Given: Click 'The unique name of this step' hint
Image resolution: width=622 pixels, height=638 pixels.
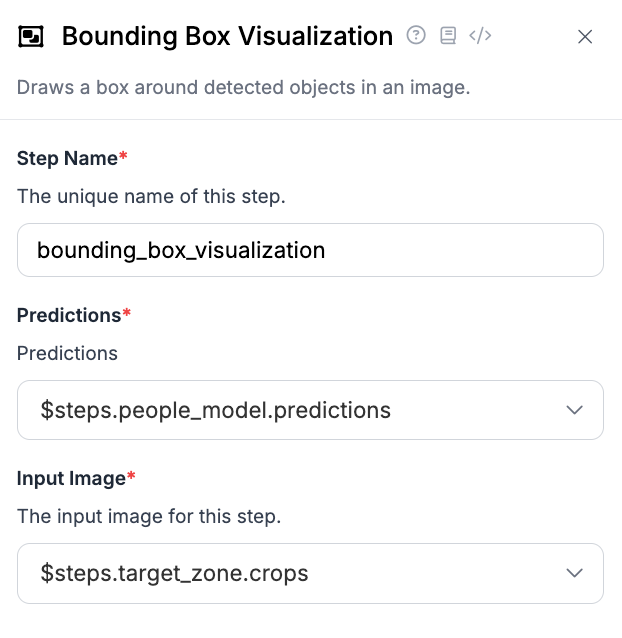Looking at the screenshot, I should (x=151, y=196).
